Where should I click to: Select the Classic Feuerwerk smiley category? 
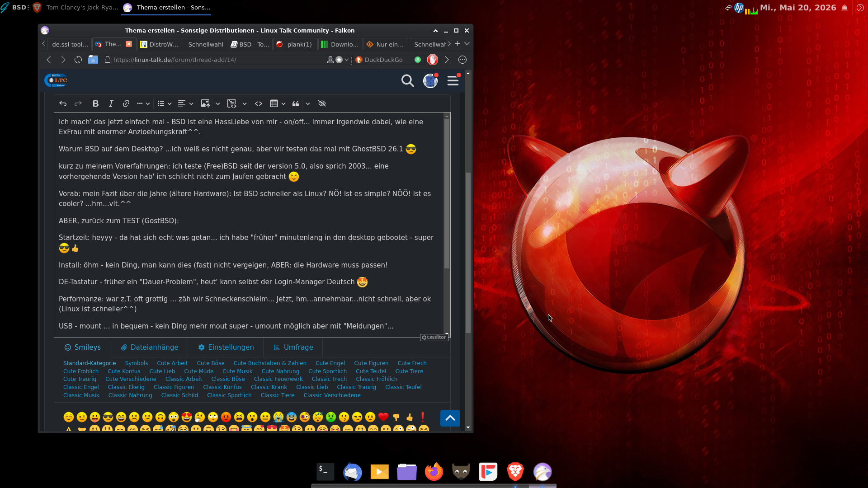[278, 379]
